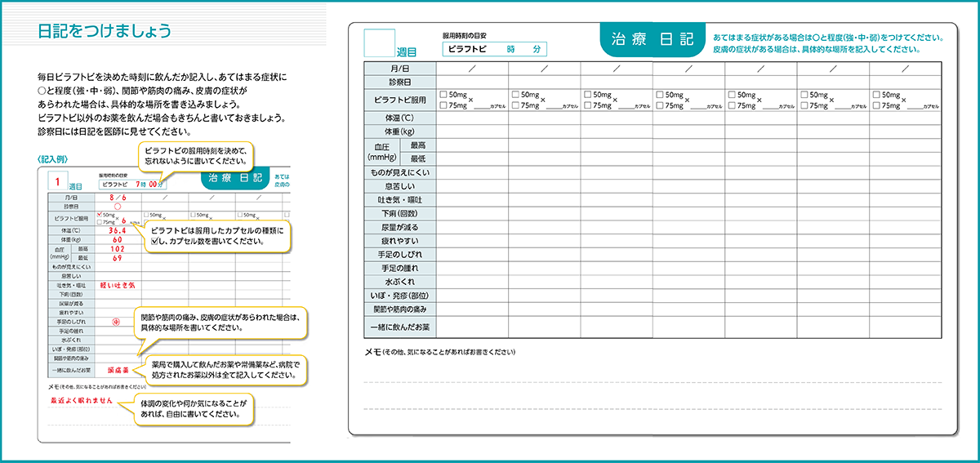Click the first 月/日 date cell
The height and width of the screenshot is (463, 980).
(471, 68)
